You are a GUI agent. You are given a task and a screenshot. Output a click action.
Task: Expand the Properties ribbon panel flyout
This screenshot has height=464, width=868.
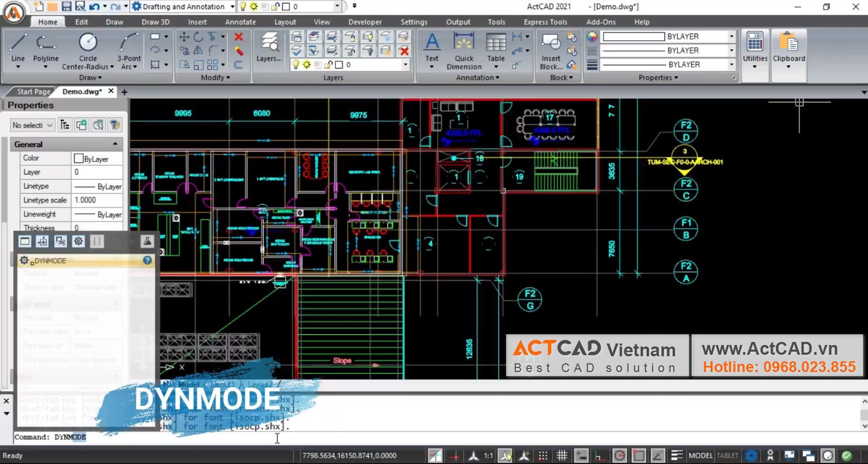(x=658, y=78)
